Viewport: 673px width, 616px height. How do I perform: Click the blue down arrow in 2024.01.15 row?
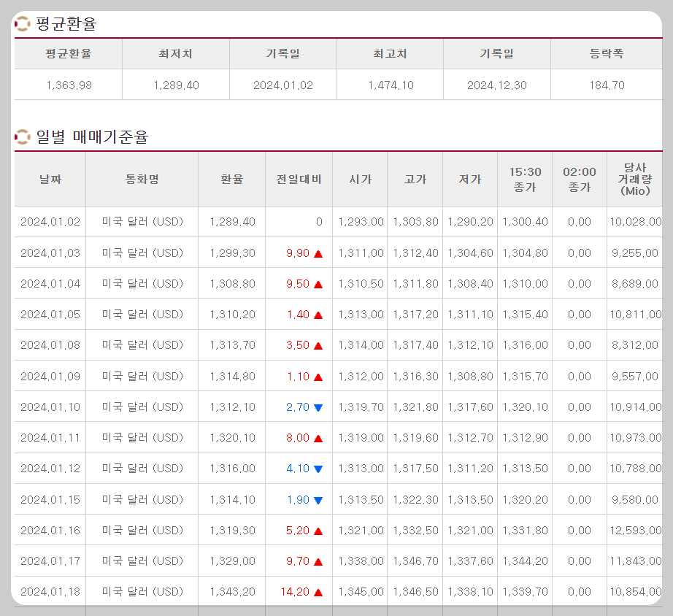coord(318,500)
